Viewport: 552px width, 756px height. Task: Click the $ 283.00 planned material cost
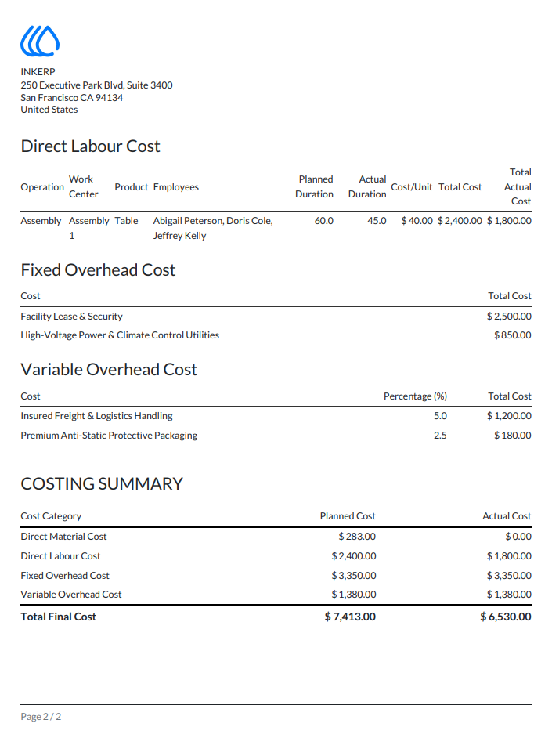[x=357, y=536]
